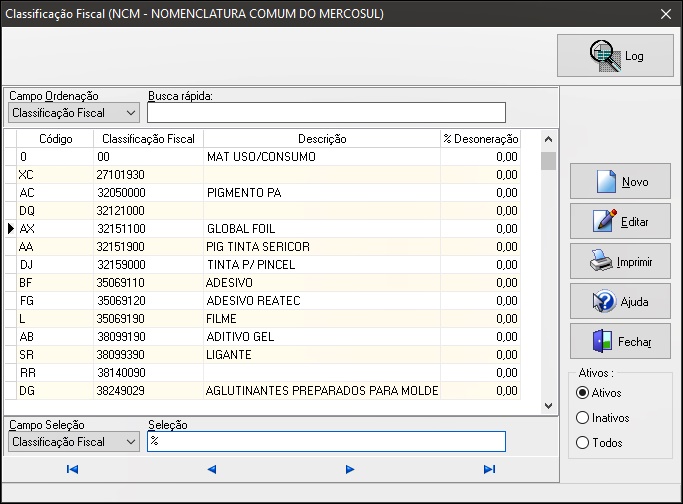Select the row FILME

263,319
